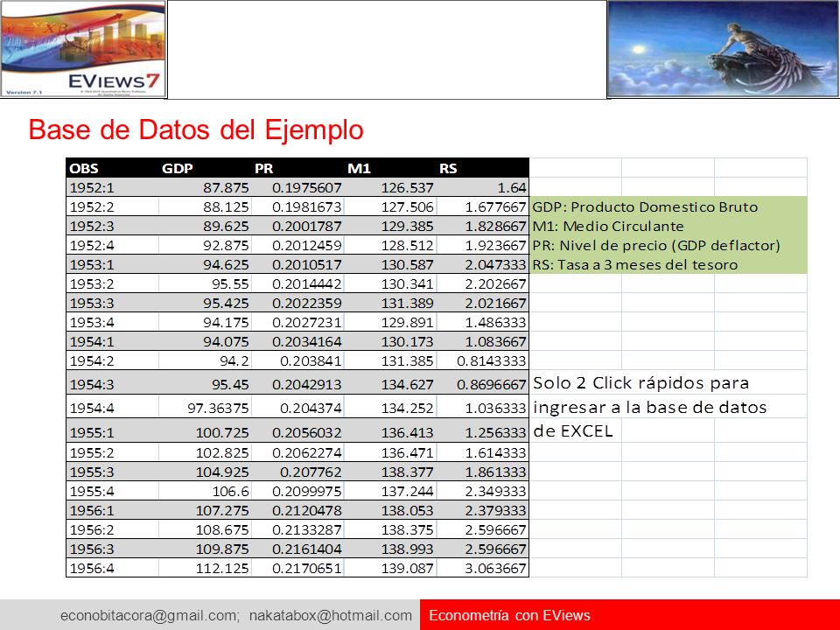Click the 'Solo 2 Click rápidos para' note
Screen dimensions: 840x630
[641, 383]
